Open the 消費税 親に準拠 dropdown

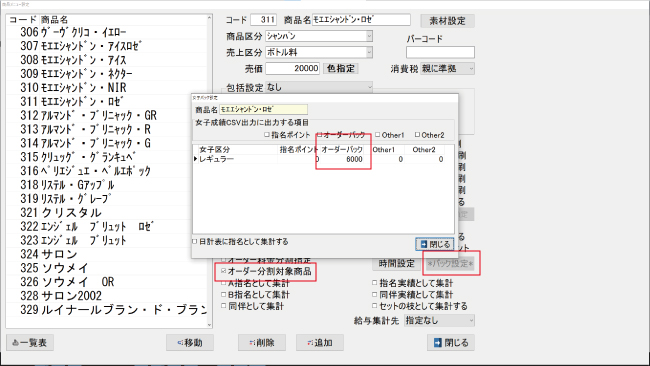click(471, 69)
